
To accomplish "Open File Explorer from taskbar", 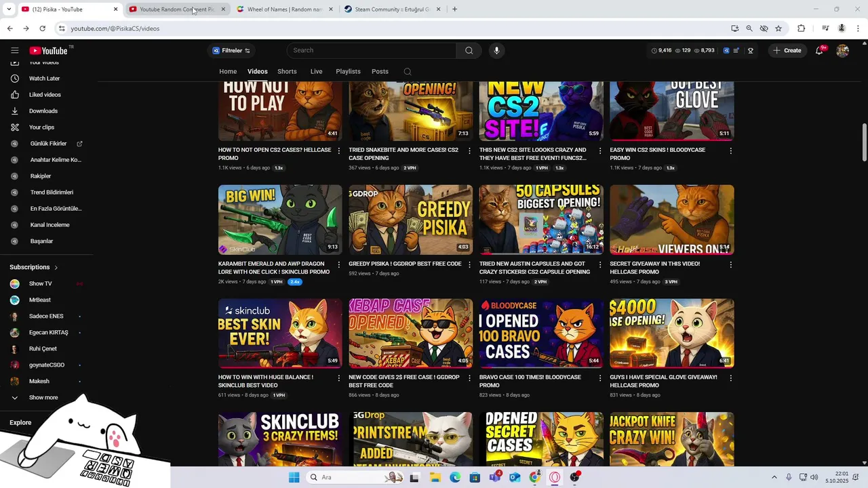I will click(x=435, y=477).
